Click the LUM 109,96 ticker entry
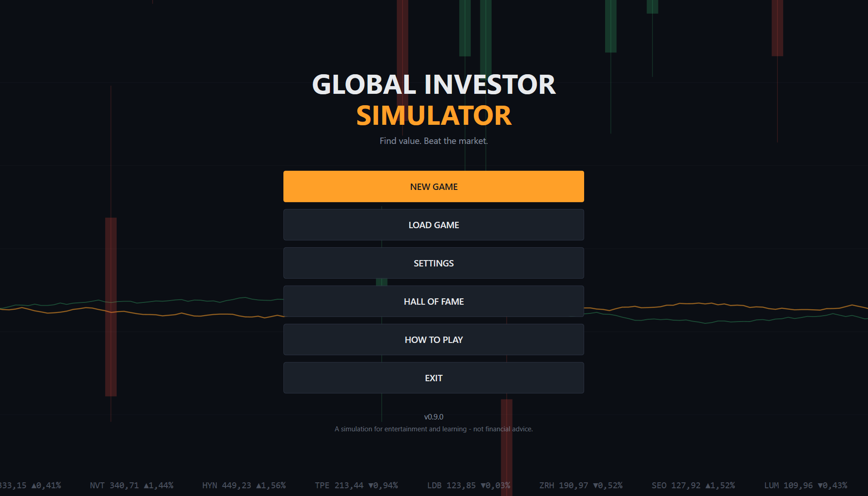868x496 pixels. coord(806,486)
